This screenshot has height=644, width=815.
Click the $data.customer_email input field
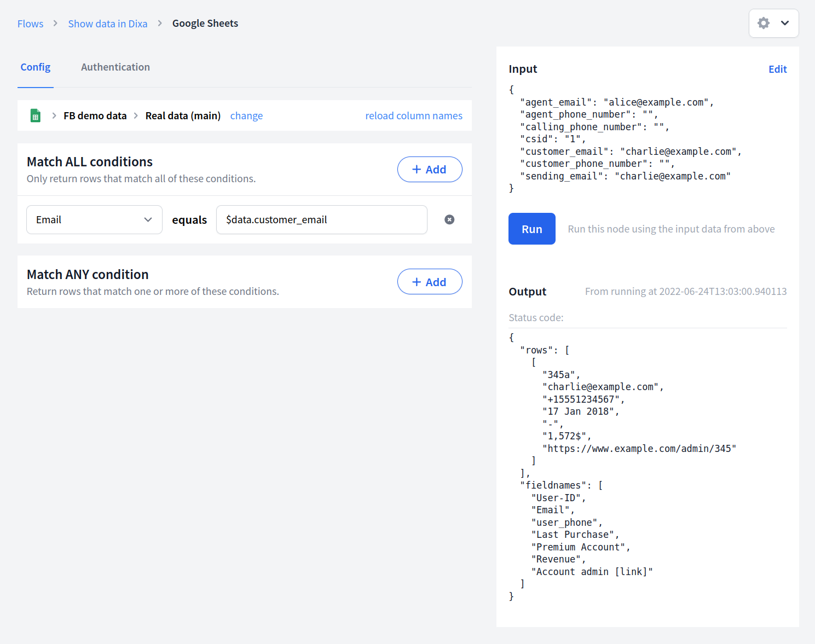(x=322, y=219)
